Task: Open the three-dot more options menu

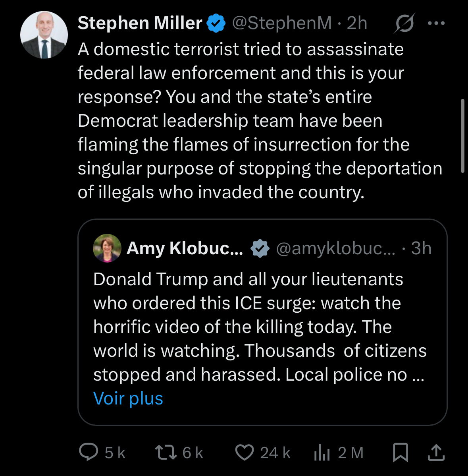Action: tap(437, 23)
